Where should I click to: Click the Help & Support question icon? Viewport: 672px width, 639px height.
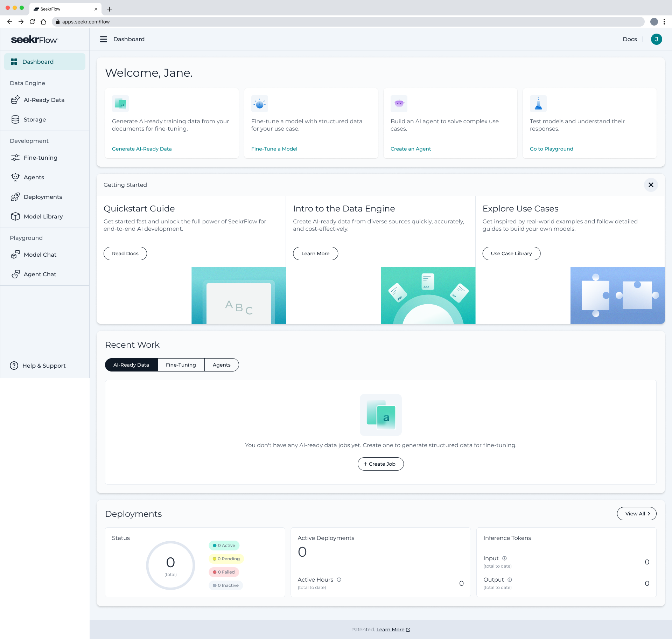pos(14,366)
